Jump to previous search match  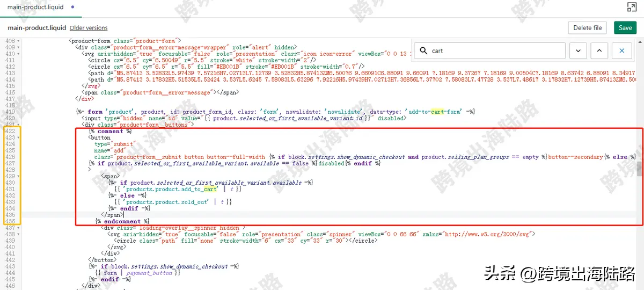(599, 50)
